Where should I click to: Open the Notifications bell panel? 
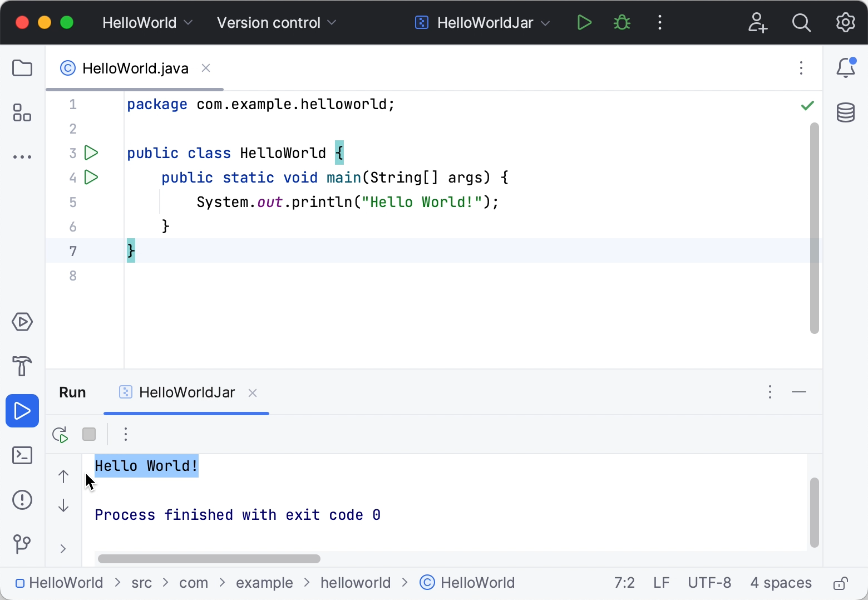846,67
